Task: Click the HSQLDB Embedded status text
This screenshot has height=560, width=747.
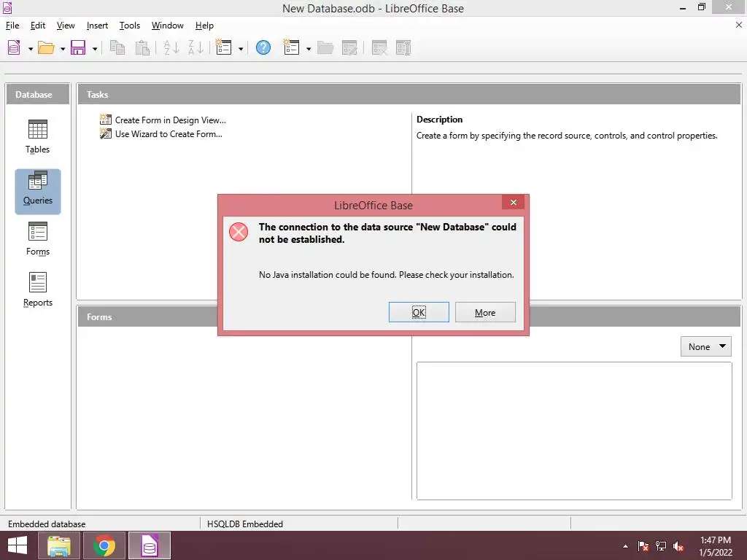Action: (x=245, y=524)
